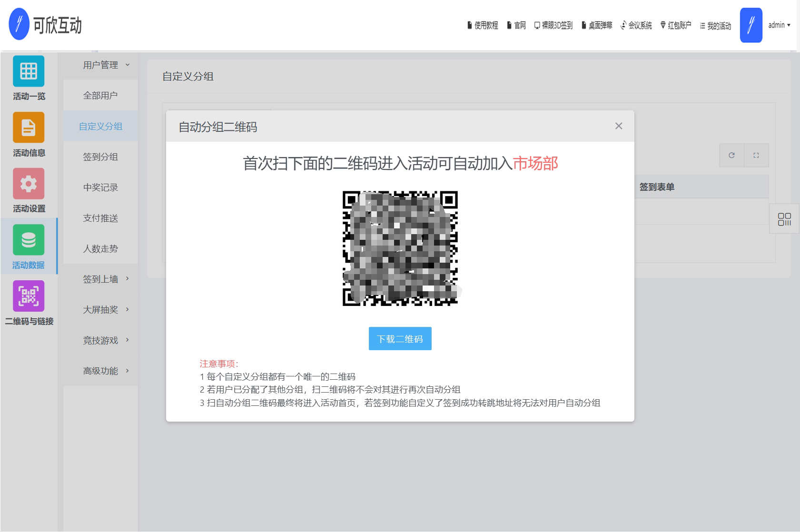The image size is (800, 532).
Task: Click the refresh icon in the table toolbar
Action: [731, 155]
